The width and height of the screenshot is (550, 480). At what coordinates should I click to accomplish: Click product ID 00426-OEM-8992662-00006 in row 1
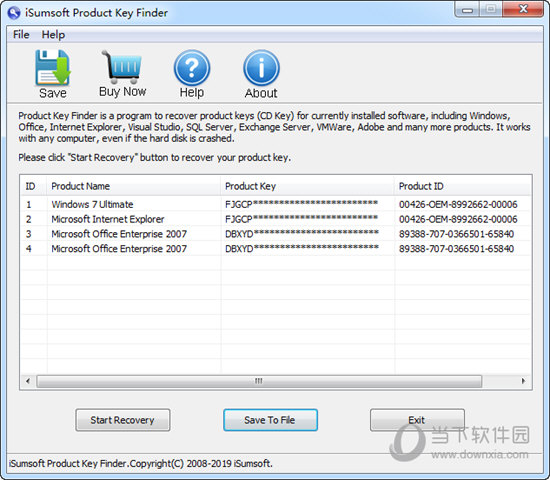coord(458,204)
